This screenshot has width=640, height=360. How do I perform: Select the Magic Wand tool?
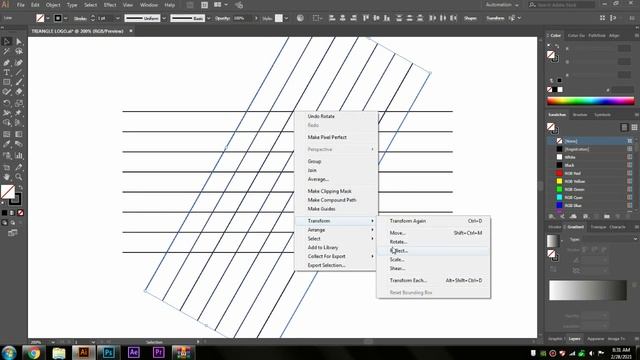click(x=7, y=52)
